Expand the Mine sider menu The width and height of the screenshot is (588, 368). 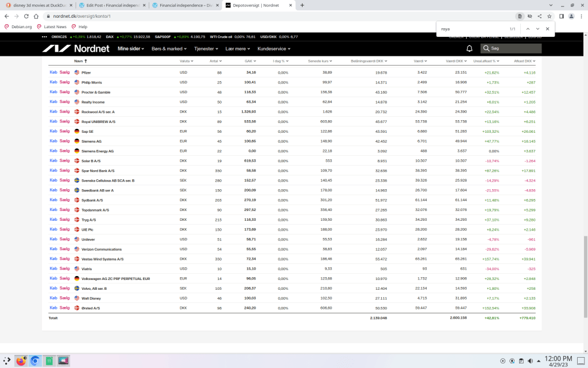131,49
